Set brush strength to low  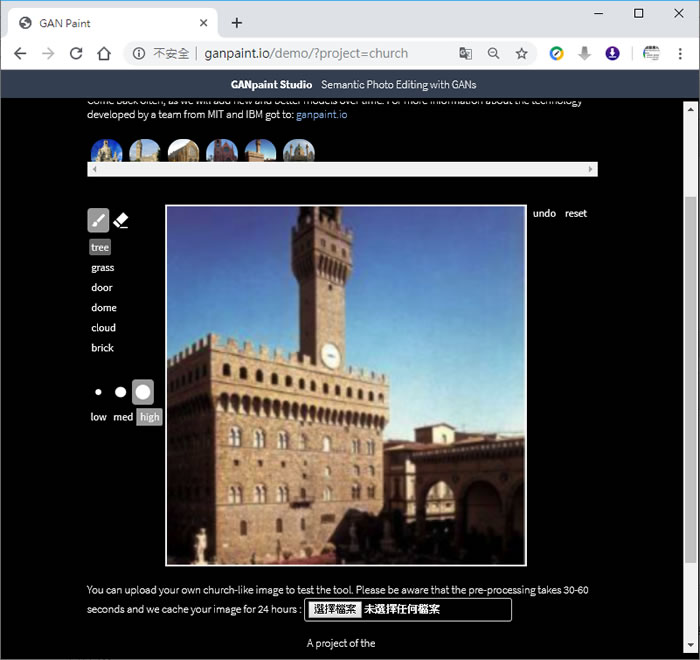[x=98, y=417]
